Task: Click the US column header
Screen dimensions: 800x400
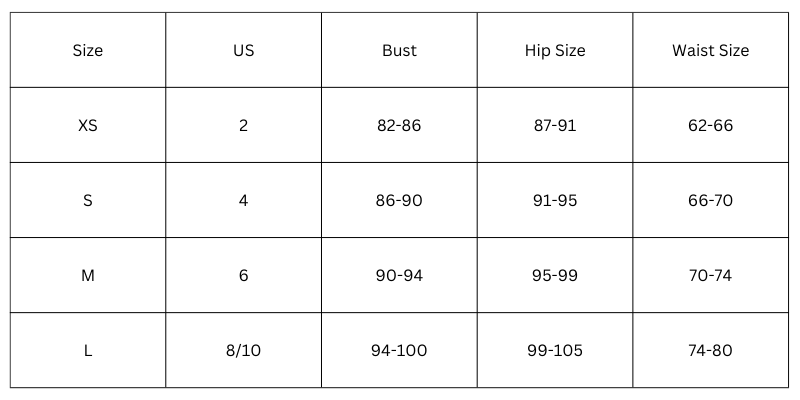Action: (243, 50)
